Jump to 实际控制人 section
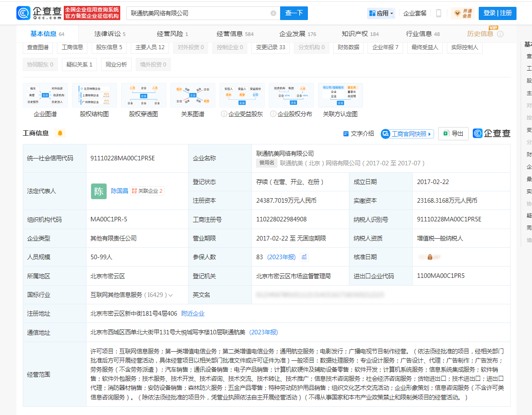The height and width of the screenshot is (415, 532). coord(465,47)
